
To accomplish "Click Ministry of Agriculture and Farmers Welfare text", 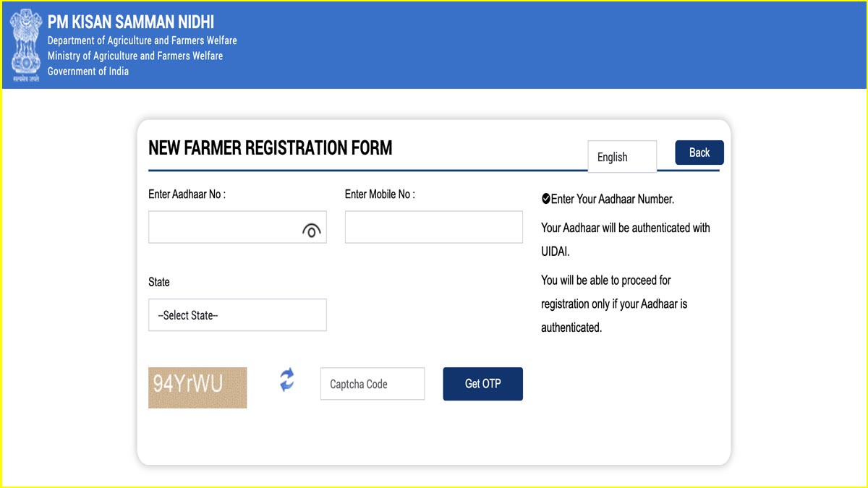I will 135,56.
